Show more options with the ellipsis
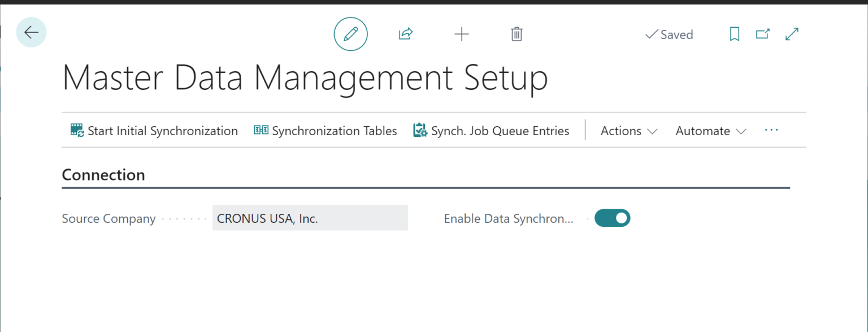The width and height of the screenshot is (868, 332). [771, 131]
